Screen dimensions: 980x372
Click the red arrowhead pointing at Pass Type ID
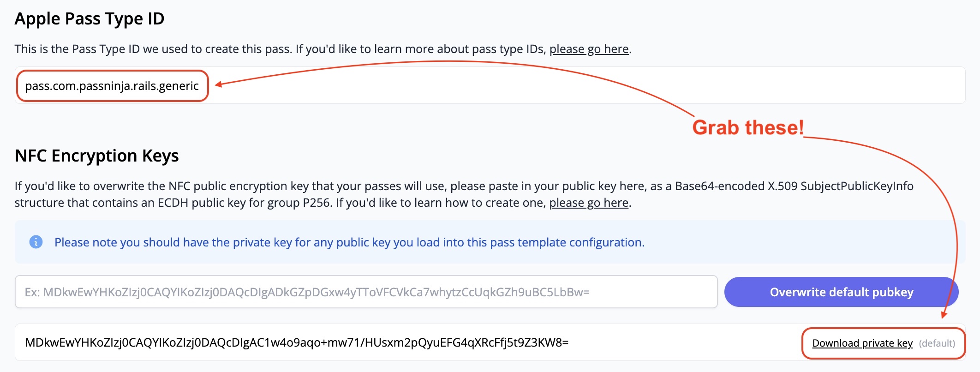click(218, 84)
